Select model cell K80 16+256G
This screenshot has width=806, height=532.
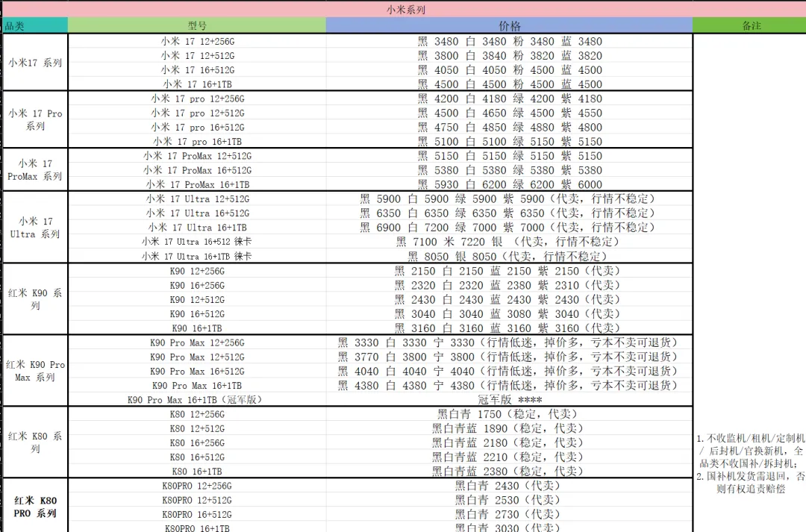tap(197, 442)
